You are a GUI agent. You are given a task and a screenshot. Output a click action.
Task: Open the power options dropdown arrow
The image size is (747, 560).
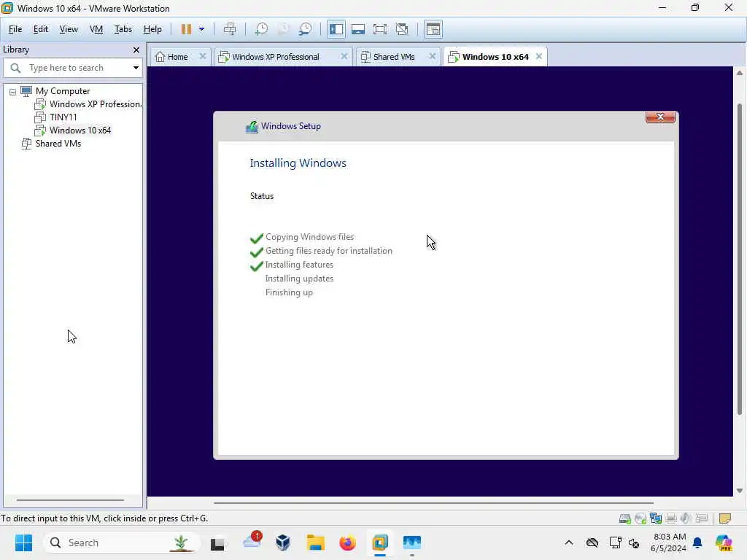click(201, 29)
